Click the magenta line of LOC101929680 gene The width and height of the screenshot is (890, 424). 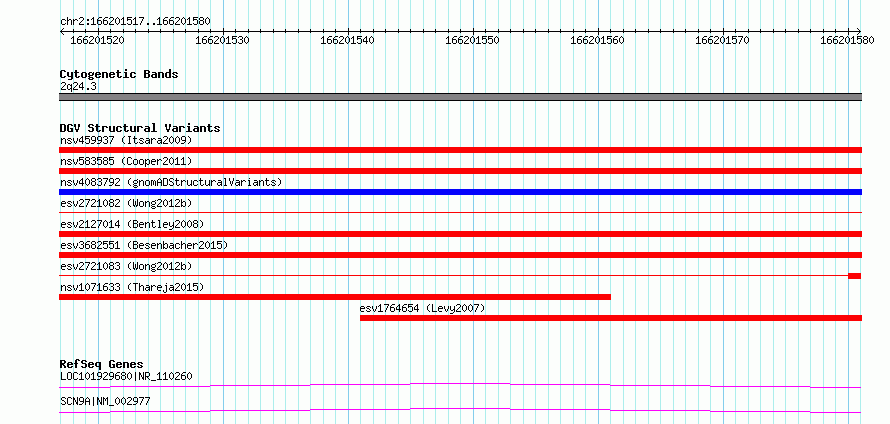(x=460, y=385)
